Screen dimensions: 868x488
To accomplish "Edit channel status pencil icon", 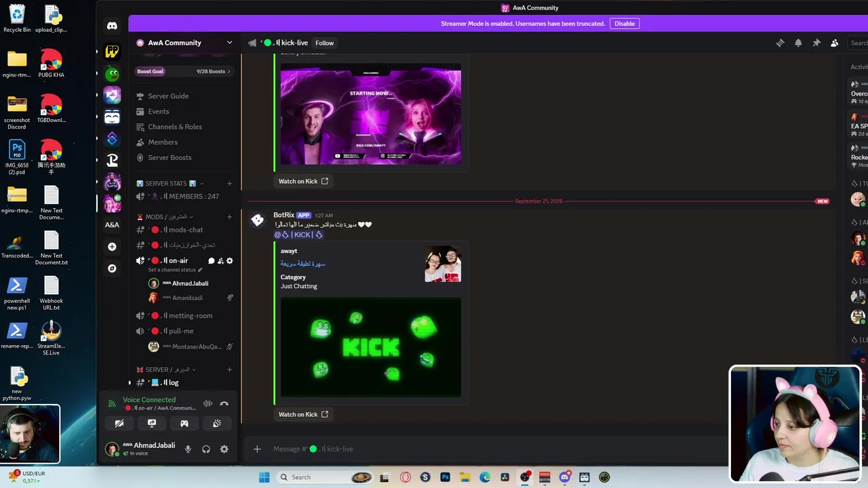I will [199, 270].
